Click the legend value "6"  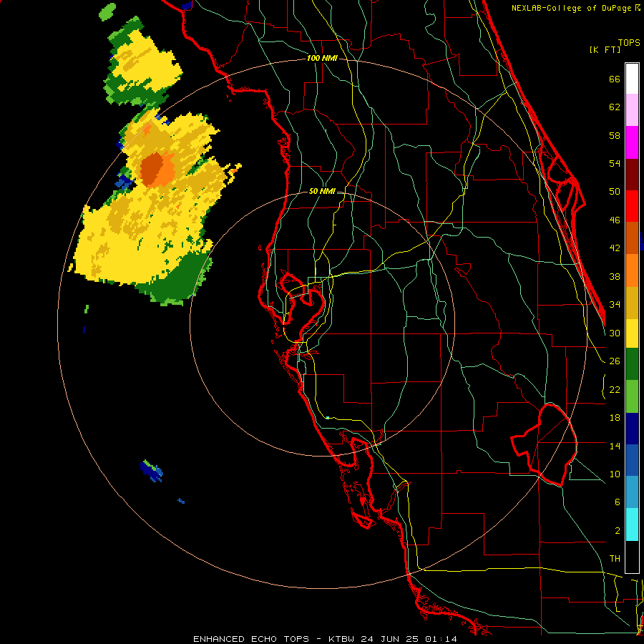(x=617, y=502)
